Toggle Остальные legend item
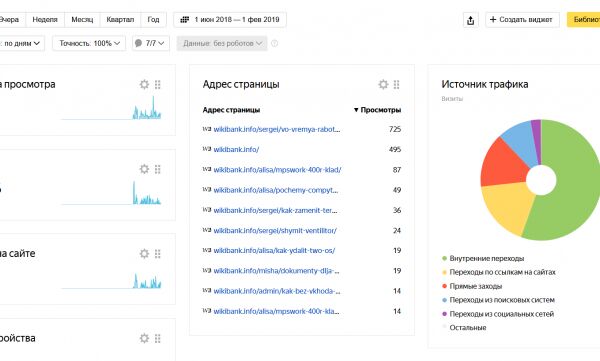 464,328
